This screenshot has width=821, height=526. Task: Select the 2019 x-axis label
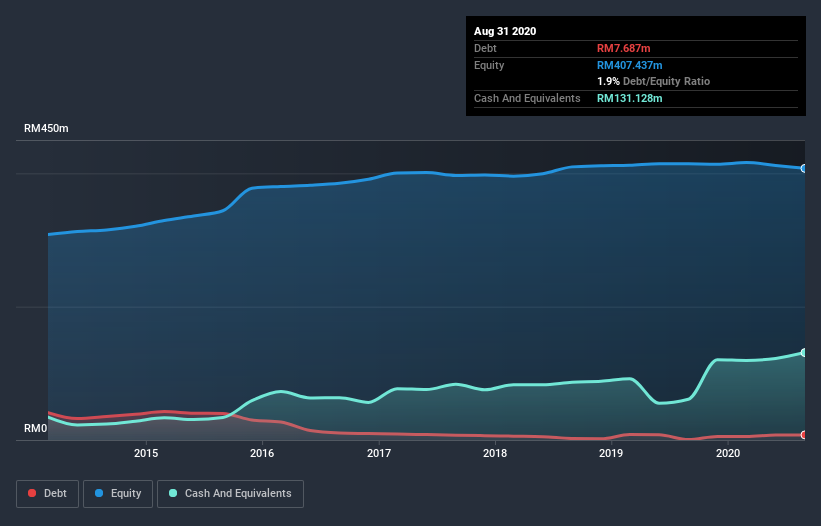[611, 453]
